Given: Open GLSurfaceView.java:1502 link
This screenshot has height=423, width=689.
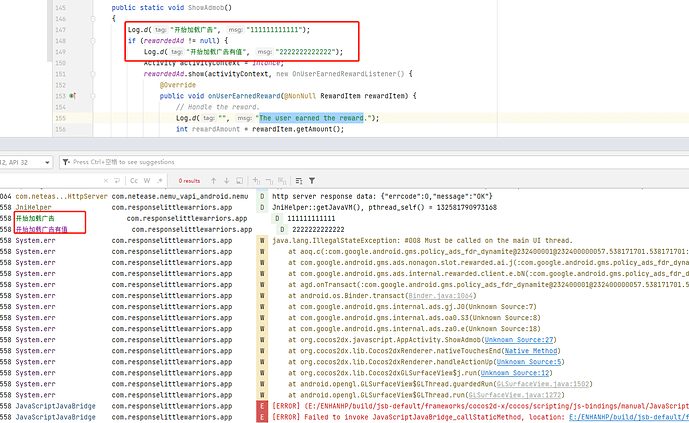Looking at the screenshot, I should point(543,383).
